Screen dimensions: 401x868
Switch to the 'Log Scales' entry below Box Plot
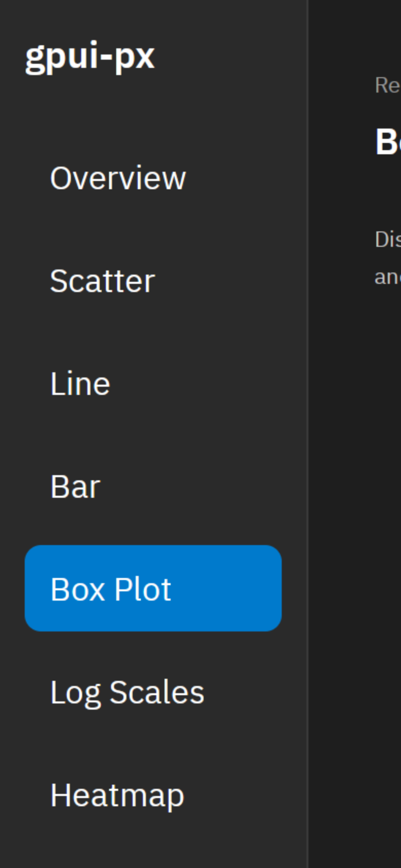pyautogui.click(x=127, y=693)
